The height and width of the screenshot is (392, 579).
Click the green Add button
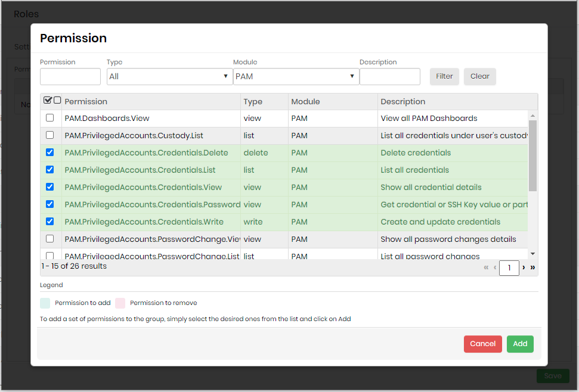520,344
